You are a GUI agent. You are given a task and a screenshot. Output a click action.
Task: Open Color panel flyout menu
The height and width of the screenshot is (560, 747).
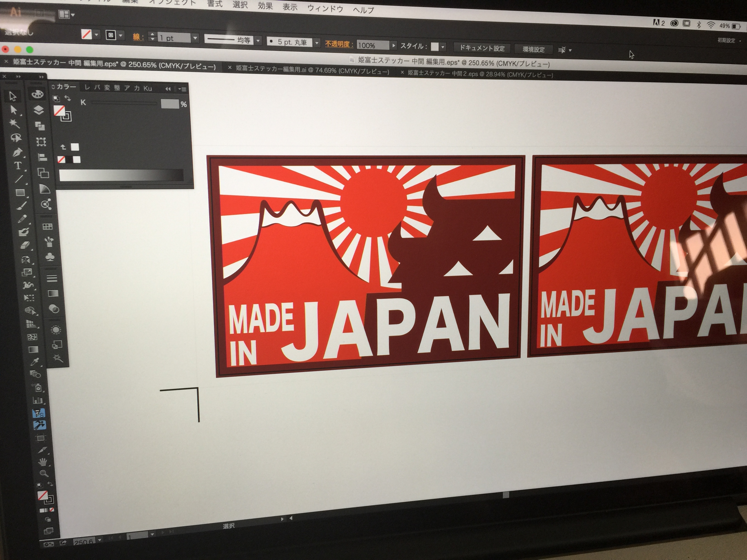pos(183,89)
